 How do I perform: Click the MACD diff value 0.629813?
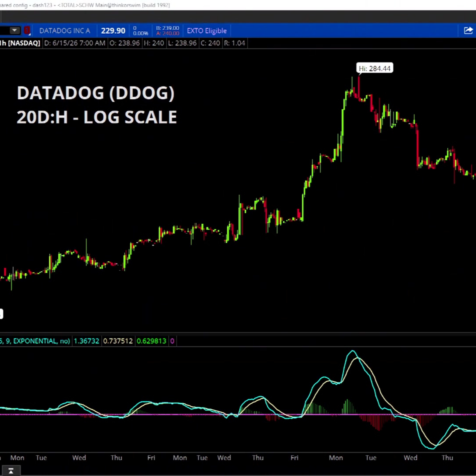[151, 341]
